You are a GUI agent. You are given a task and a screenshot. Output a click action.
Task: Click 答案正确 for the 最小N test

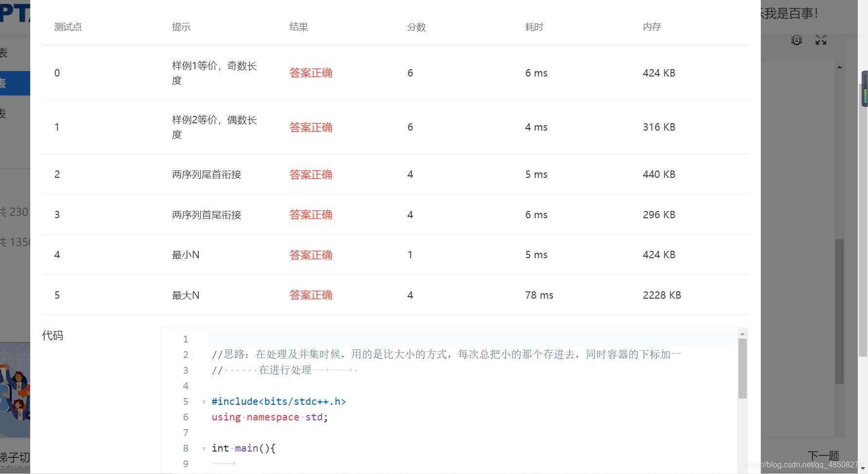point(311,254)
